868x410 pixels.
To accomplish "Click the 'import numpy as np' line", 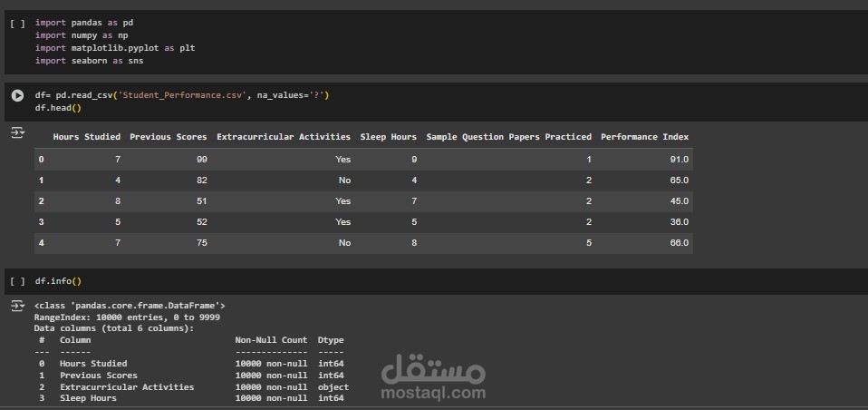I will tap(82, 35).
